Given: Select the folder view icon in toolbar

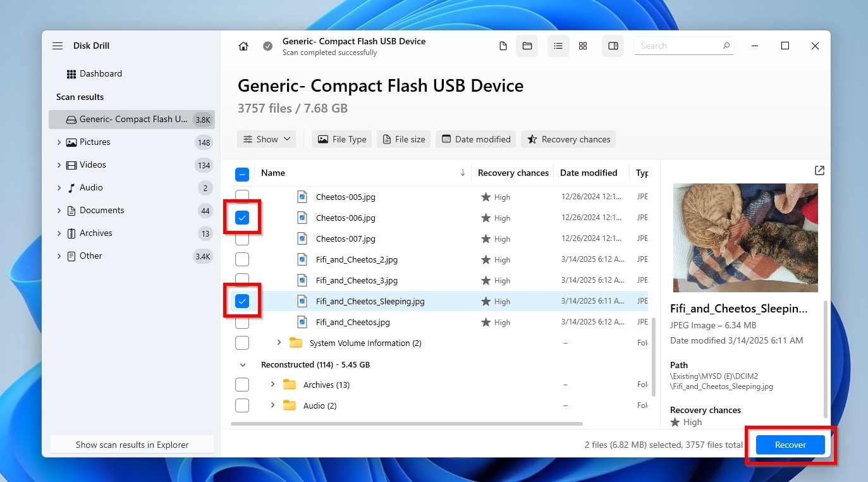Looking at the screenshot, I should [x=527, y=46].
